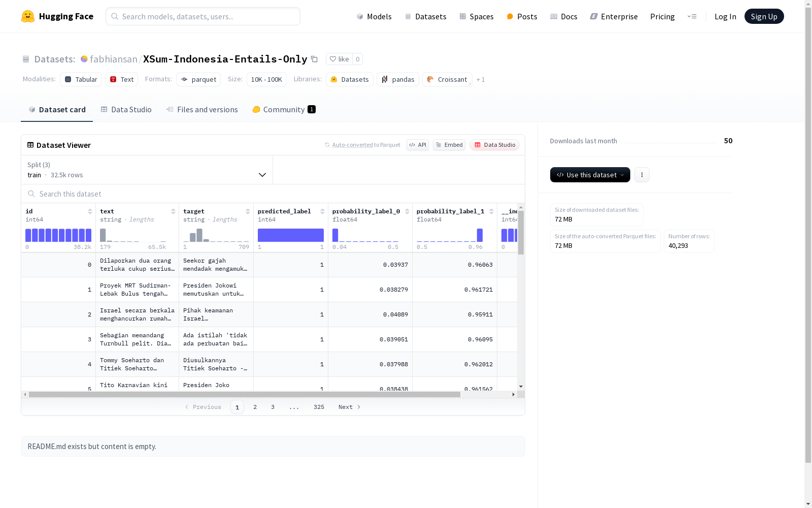Open the fabhiansan profile link
Screen dimensions: 812x508
click(114, 59)
